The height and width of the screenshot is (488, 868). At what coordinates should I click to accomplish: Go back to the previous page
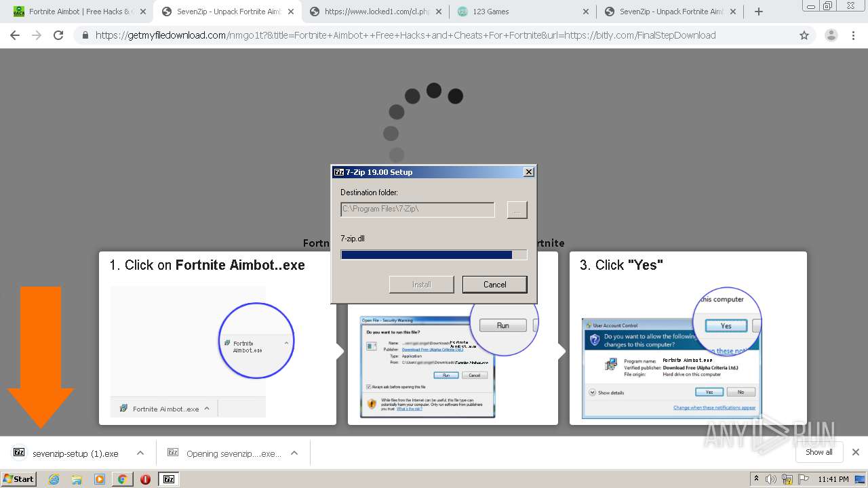[15, 35]
